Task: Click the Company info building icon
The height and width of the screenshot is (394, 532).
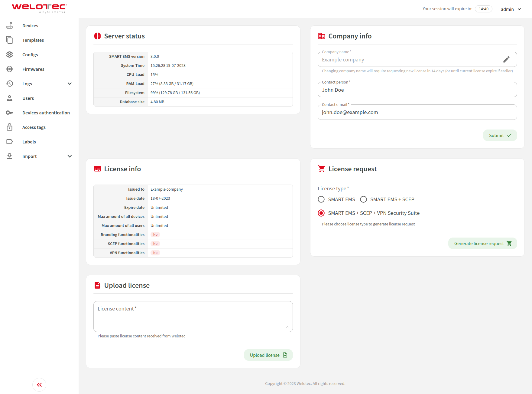Action: click(322, 36)
